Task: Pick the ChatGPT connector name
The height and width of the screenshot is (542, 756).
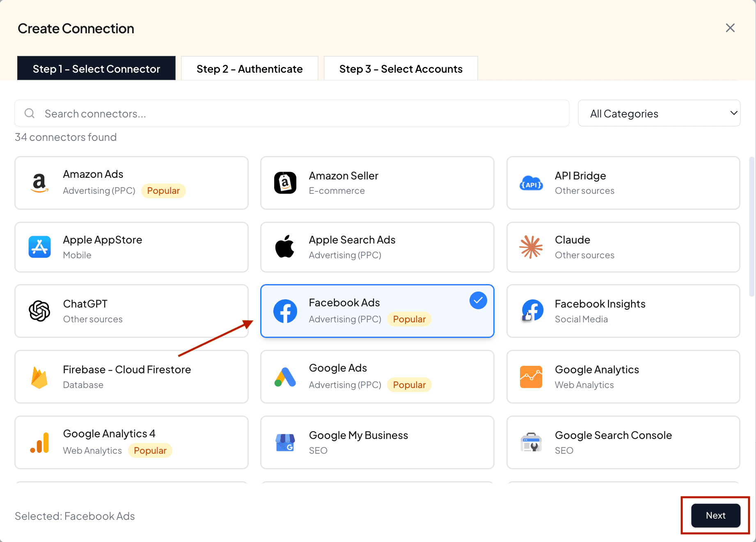Action: coord(85,304)
